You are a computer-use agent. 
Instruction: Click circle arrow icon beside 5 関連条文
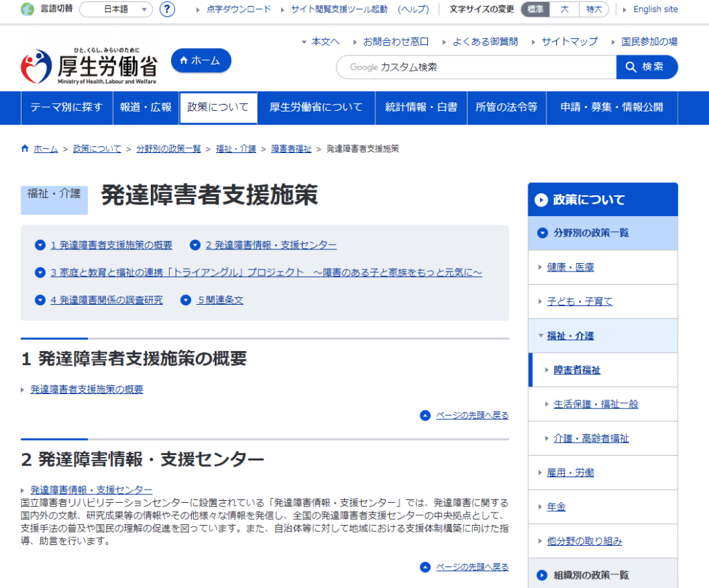click(186, 300)
